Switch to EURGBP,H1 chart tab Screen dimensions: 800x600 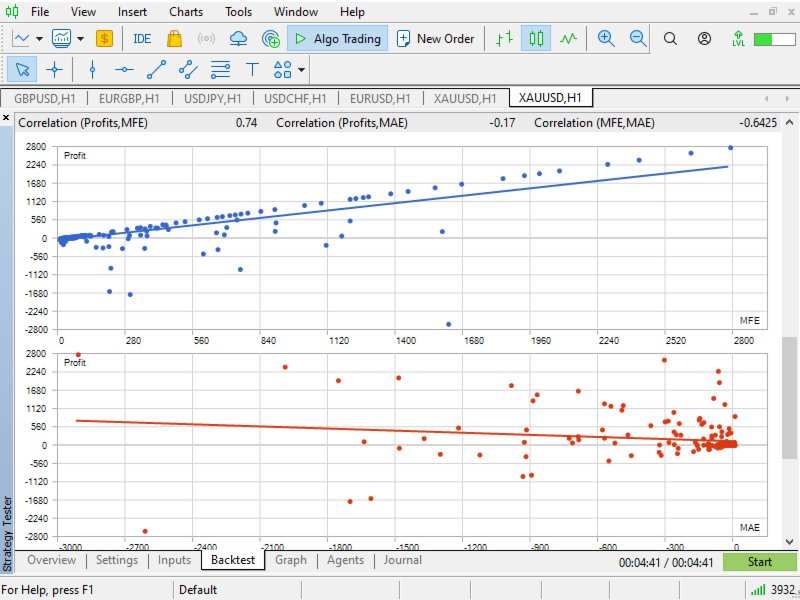(129, 98)
